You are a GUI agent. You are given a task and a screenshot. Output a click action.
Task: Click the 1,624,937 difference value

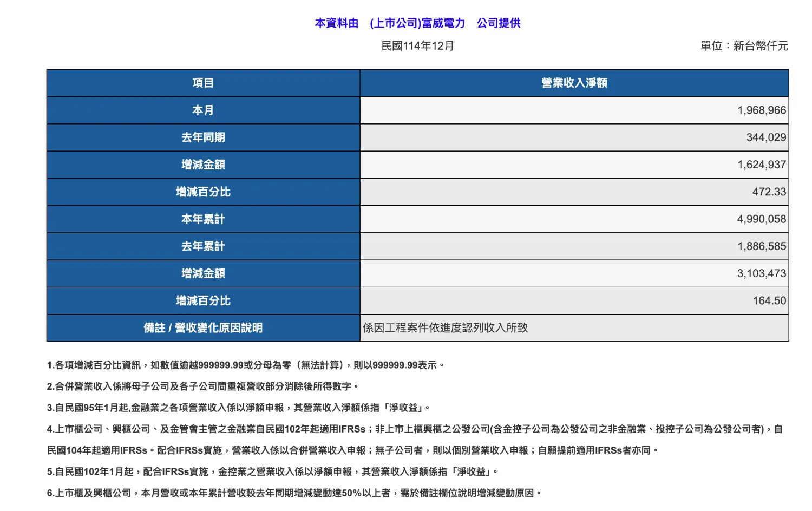761,165
